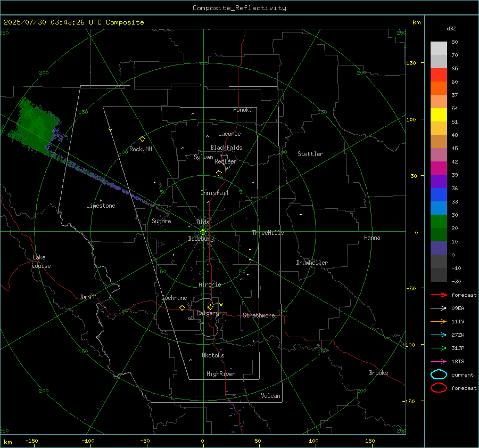Viewport: 479px width, 448px height.
Task: Click the 2025/07/30 03:43:26 UTC timestamp
Action: coord(74,22)
